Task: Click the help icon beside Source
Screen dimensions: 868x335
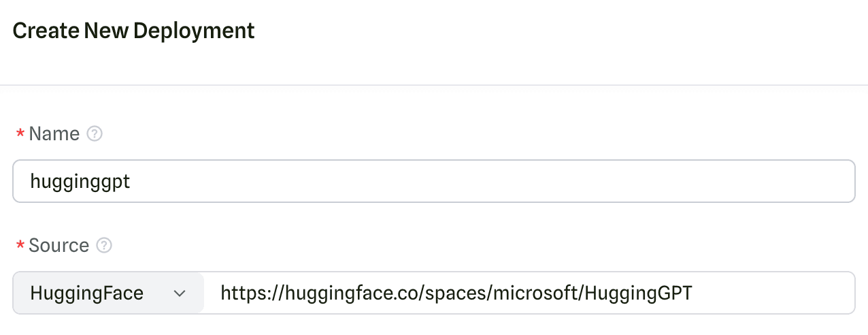Action: coord(104,245)
